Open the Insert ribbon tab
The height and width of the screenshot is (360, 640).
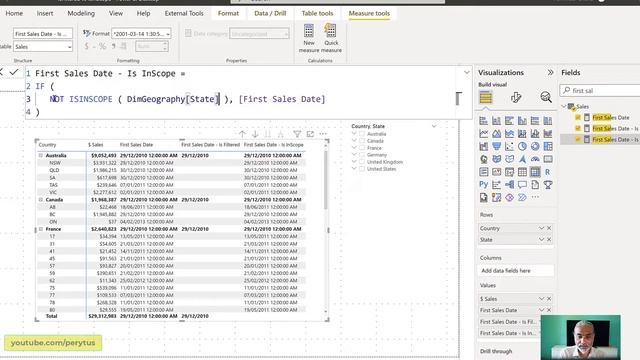pos(45,13)
